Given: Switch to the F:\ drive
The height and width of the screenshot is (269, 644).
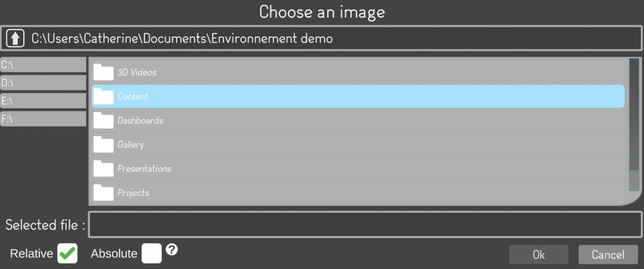Looking at the screenshot, I should [43, 119].
